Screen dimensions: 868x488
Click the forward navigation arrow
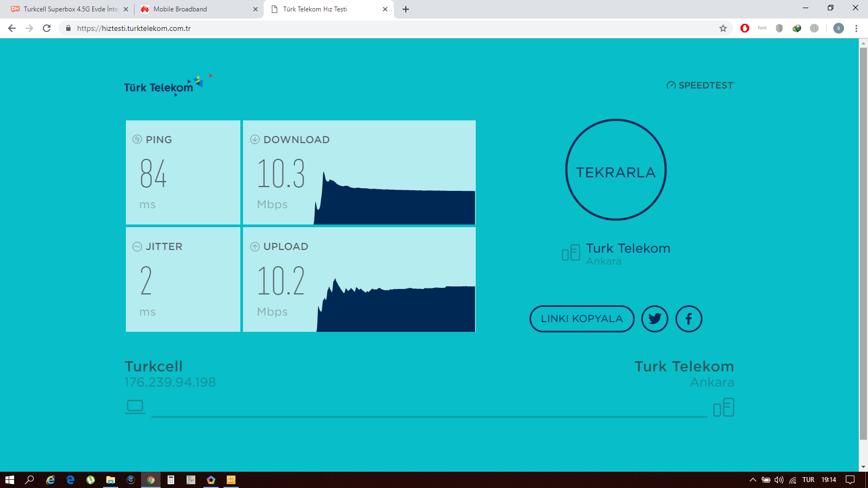[x=29, y=28]
